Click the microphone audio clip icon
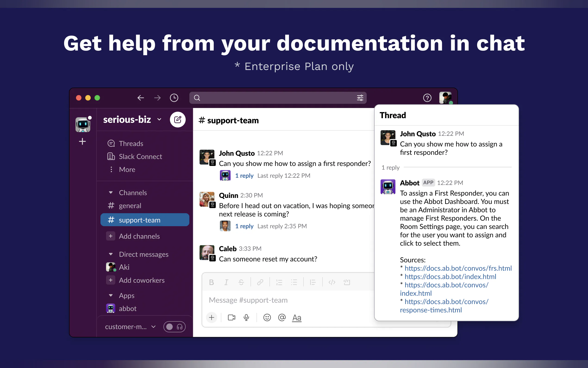This screenshot has height=368, width=588. pos(246,317)
